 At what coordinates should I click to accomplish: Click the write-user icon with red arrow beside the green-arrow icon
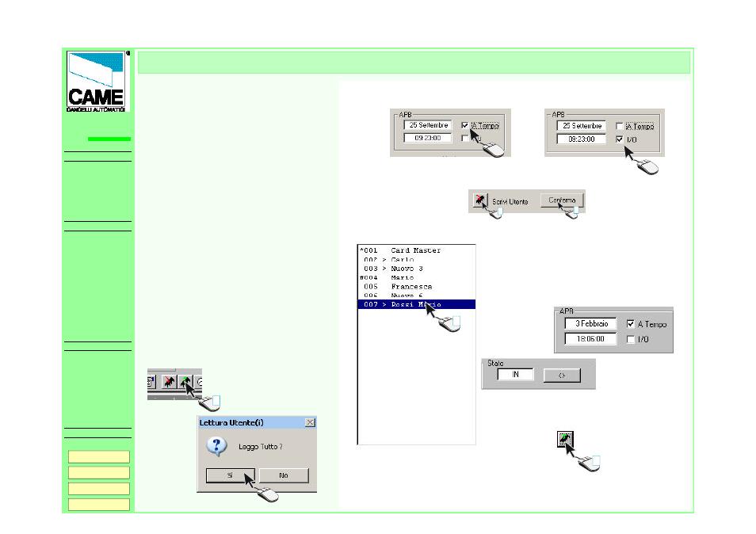168,382
